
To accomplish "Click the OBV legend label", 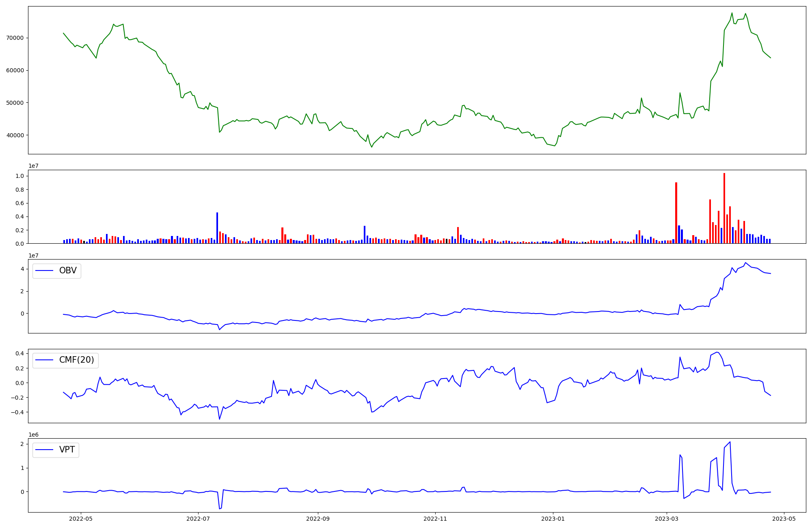I will click(x=68, y=270).
